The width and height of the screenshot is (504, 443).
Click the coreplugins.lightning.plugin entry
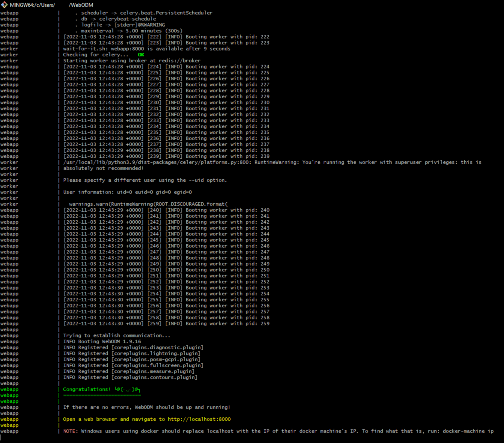tap(156, 353)
